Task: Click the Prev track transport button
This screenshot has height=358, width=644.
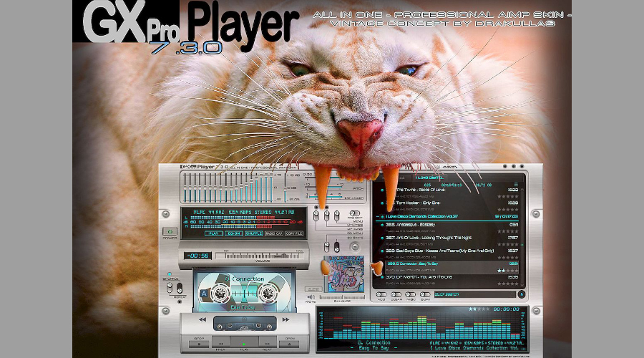Action: [x=221, y=344]
